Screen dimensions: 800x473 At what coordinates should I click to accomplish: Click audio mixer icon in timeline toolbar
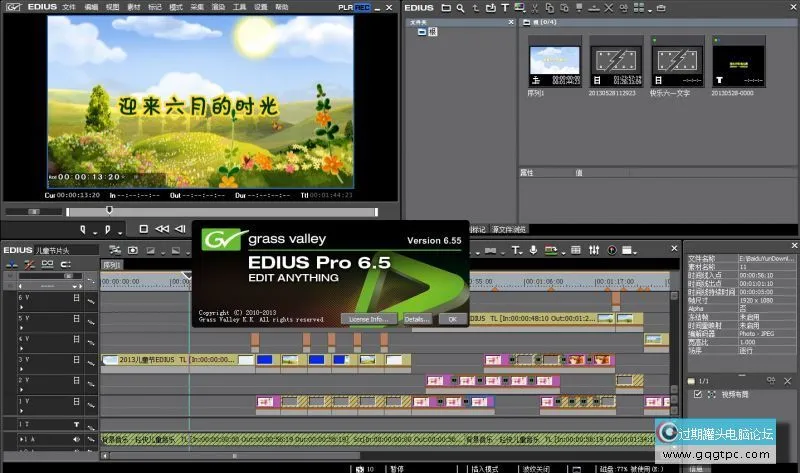tap(594, 250)
